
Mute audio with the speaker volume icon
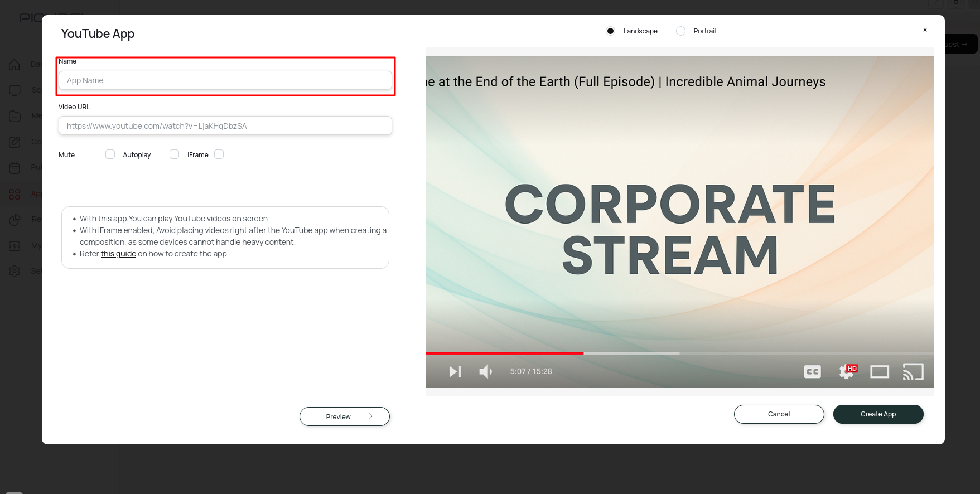(485, 371)
